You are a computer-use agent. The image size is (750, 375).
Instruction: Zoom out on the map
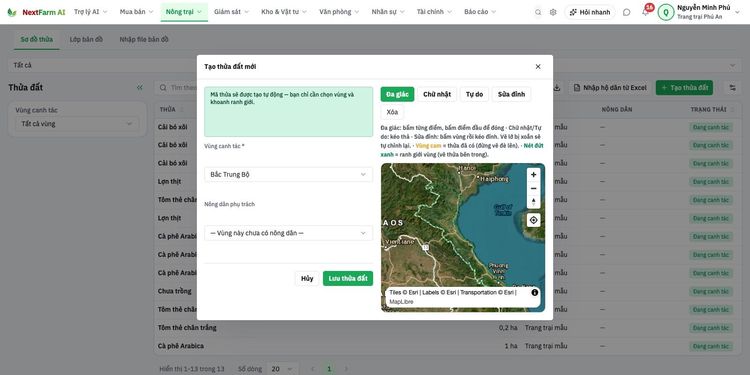click(534, 188)
